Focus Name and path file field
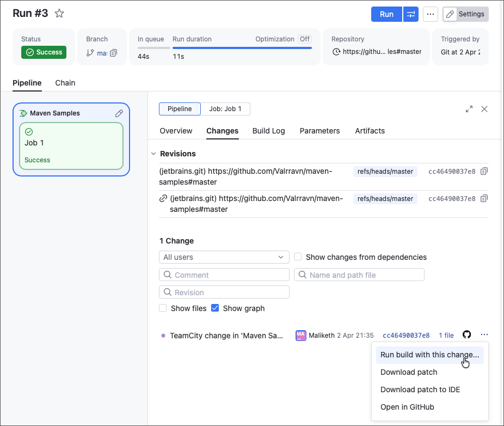This screenshot has height=426, width=504. (359, 275)
